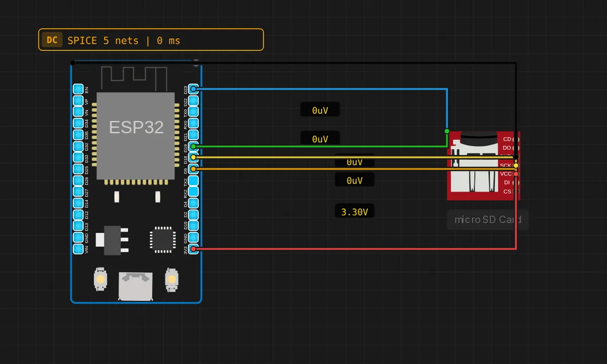Select the red 3V3 power wire
This screenshot has height=364, width=607.
point(354,249)
